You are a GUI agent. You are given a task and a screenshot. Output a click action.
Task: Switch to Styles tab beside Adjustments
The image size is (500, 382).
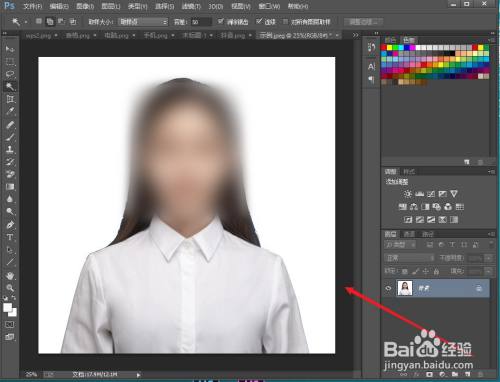[409, 172]
